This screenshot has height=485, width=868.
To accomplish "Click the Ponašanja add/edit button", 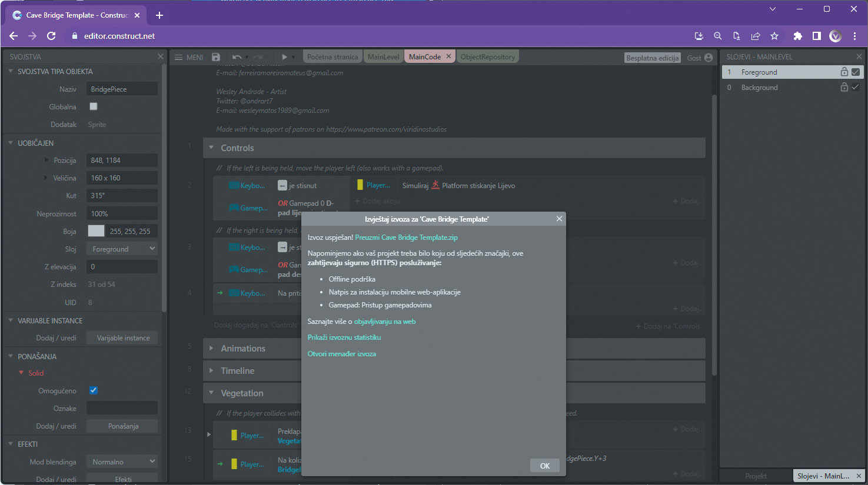I will (x=122, y=426).
